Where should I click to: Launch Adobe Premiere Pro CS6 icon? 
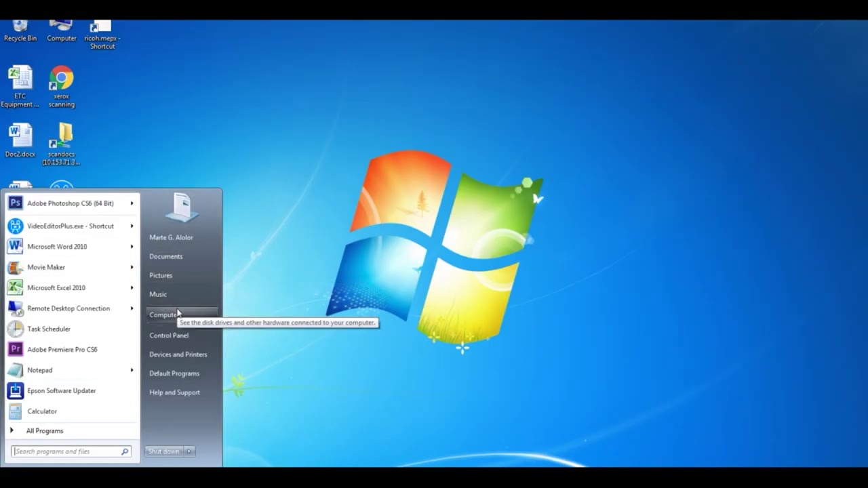click(15, 349)
